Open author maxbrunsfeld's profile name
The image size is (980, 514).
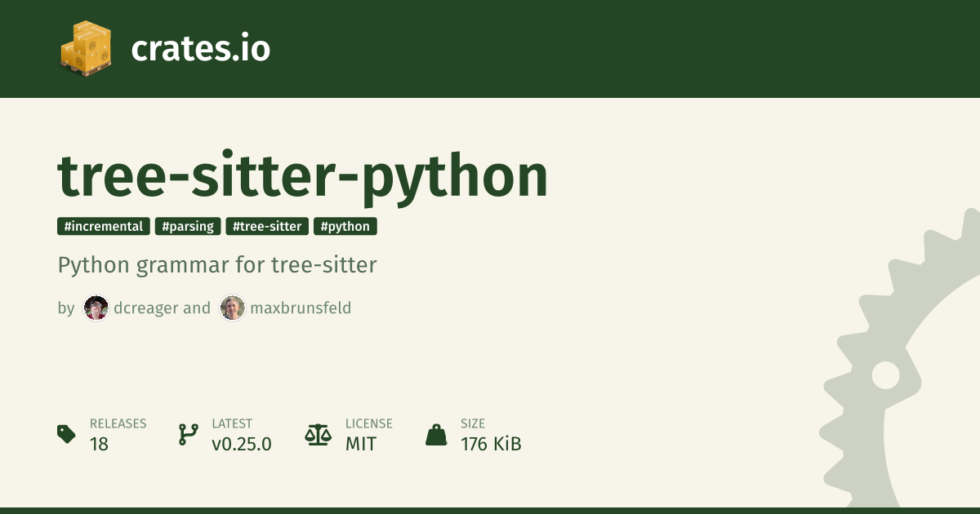301,308
